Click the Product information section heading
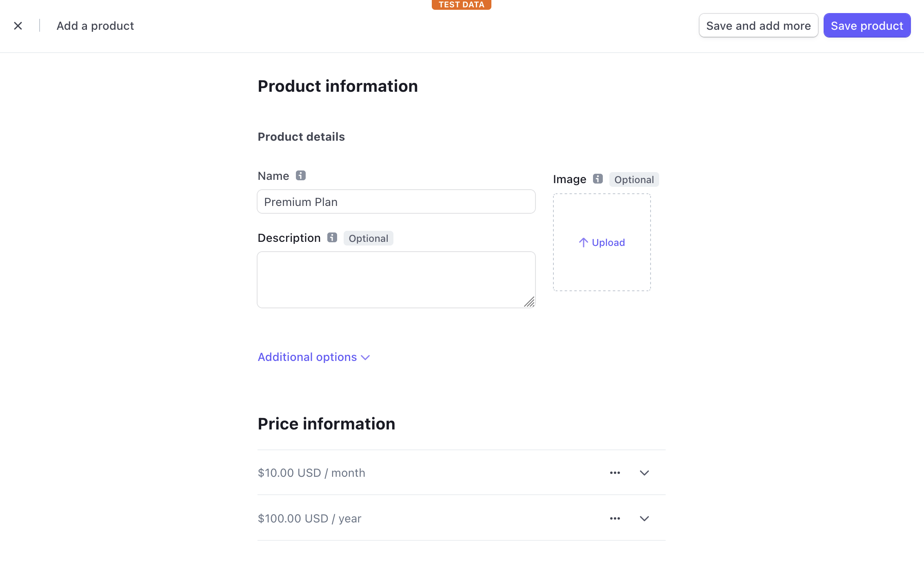924x562 pixels. [338, 86]
